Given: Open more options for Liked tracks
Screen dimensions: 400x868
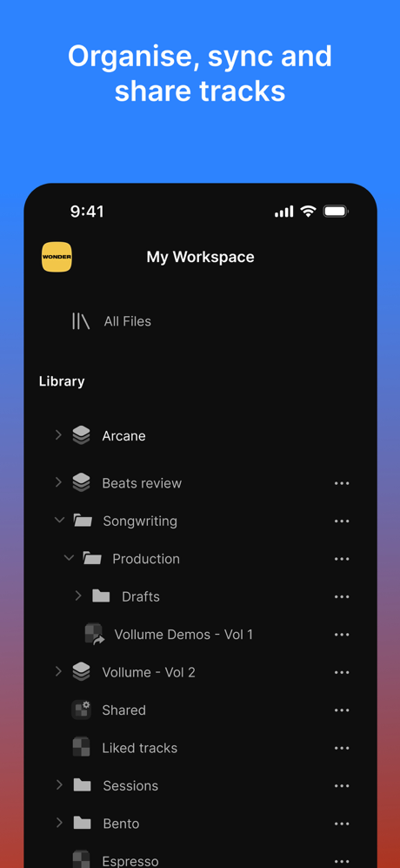Looking at the screenshot, I should pyautogui.click(x=342, y=748).
